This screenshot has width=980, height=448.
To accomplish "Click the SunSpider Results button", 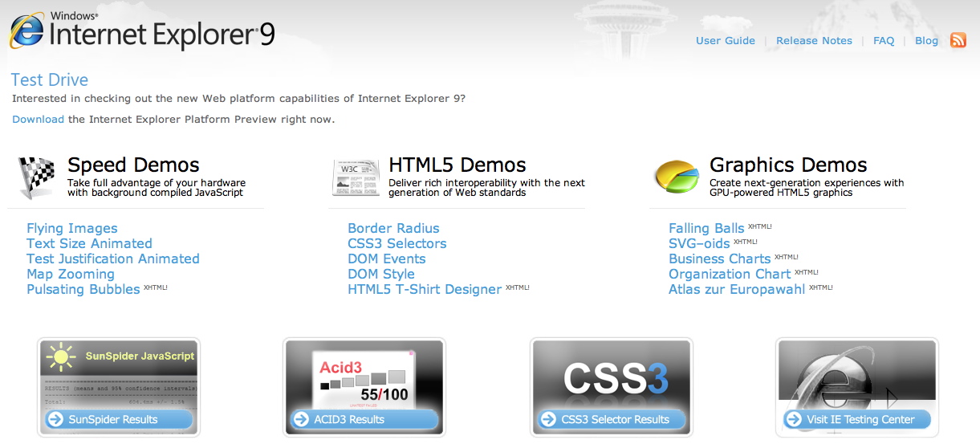I will tap(119, 419).
